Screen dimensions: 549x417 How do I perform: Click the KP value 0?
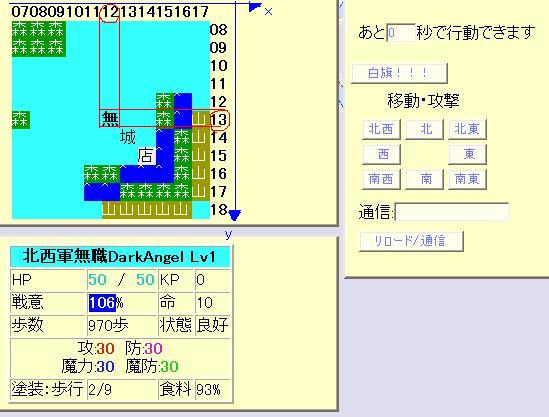tap(201, 280)
